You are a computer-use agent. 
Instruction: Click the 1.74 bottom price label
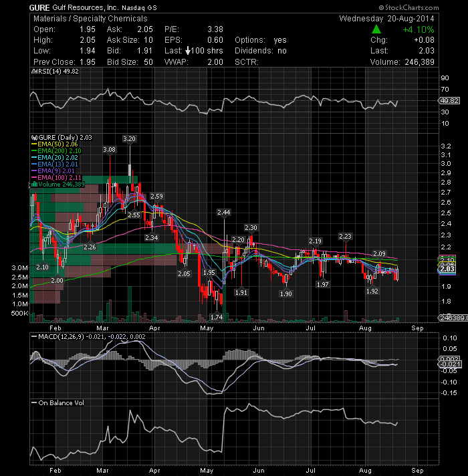tap(217, 318)
